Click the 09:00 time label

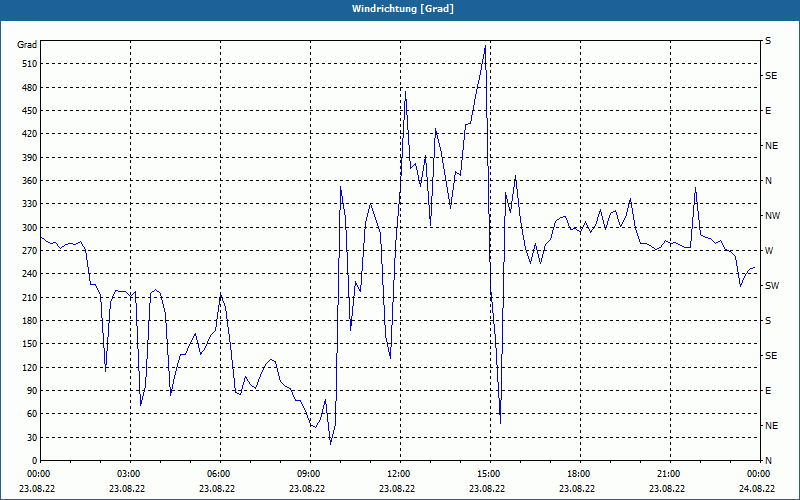pos(310,473)
